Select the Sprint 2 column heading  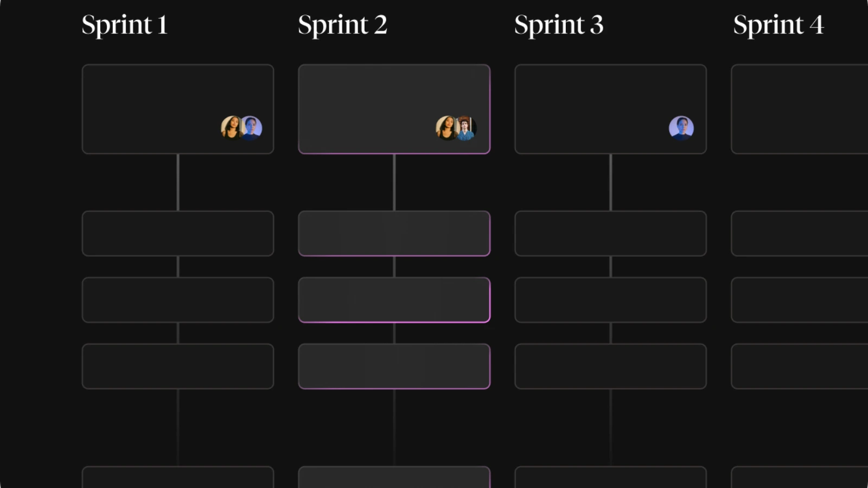click(343, 25)
